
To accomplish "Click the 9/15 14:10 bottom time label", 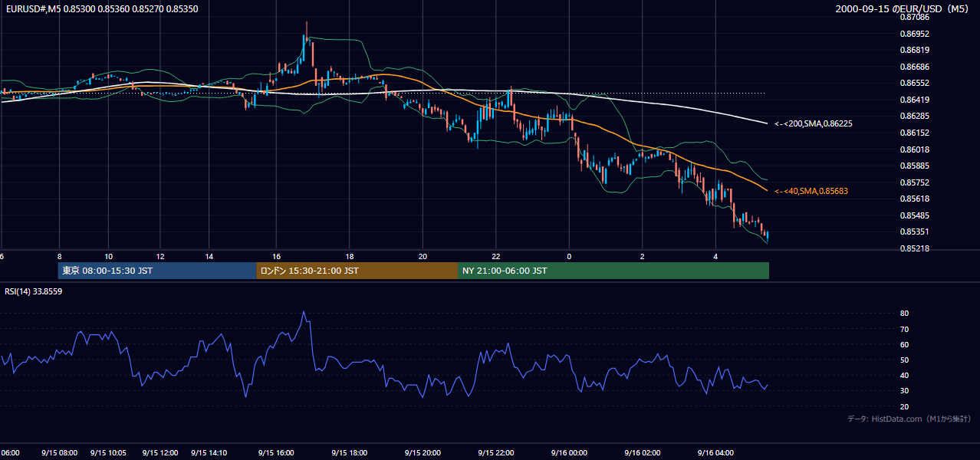I will pyautogui.click(x=209, y=453).
